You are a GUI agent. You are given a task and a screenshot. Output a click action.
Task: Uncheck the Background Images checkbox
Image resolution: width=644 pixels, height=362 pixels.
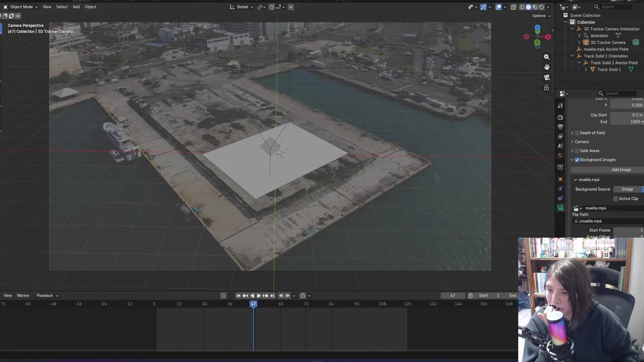(x=577, y=160)
